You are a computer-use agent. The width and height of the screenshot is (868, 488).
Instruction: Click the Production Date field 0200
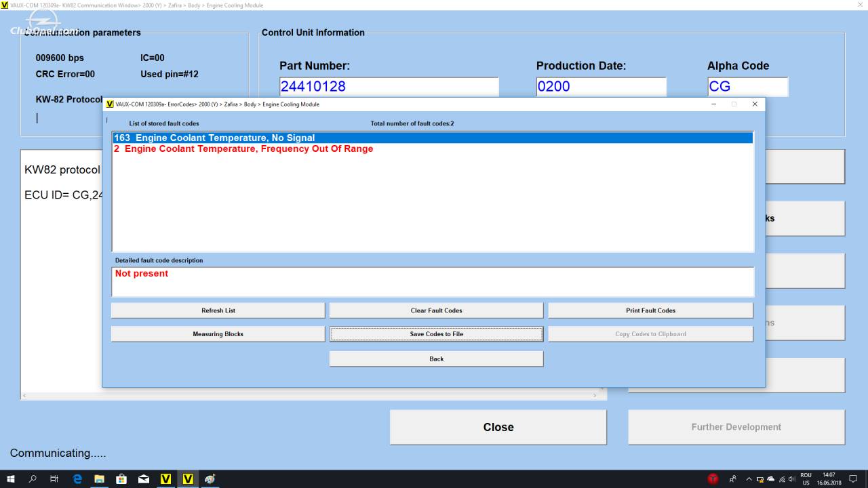(601, 87)
